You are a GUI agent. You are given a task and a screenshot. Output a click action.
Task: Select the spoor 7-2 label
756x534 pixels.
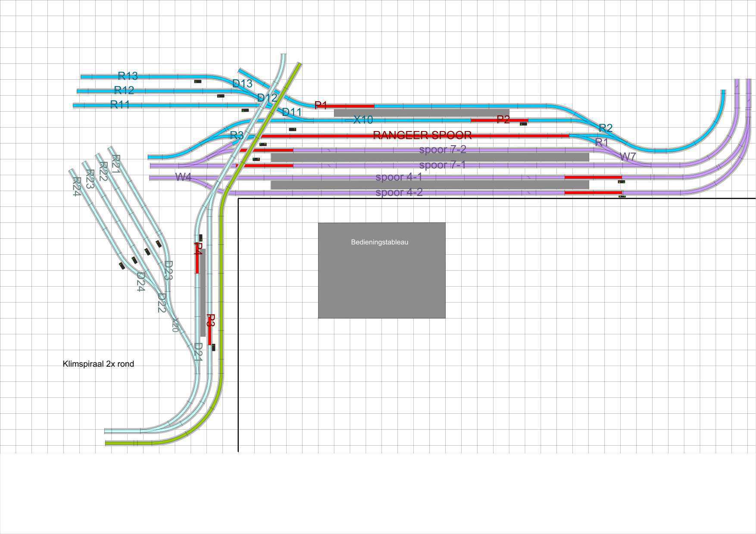coord(443,150)
